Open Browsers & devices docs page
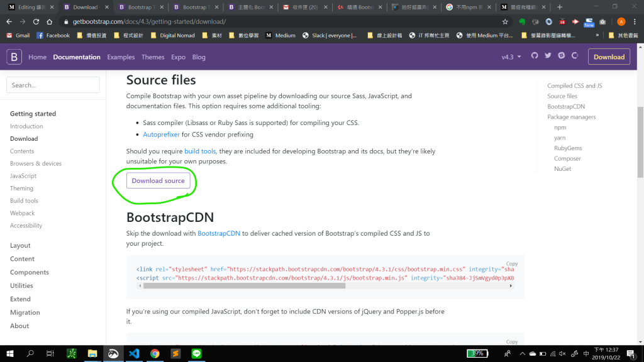This screenshot has width=644, height=362. pos(36,163)
